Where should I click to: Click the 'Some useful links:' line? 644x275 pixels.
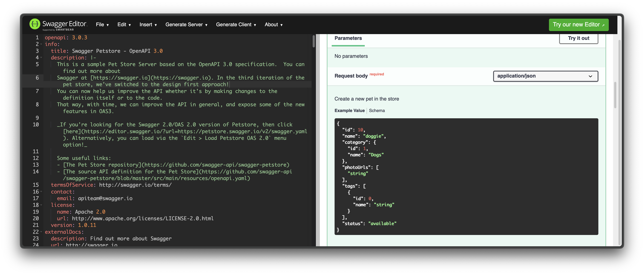(84, 158)
